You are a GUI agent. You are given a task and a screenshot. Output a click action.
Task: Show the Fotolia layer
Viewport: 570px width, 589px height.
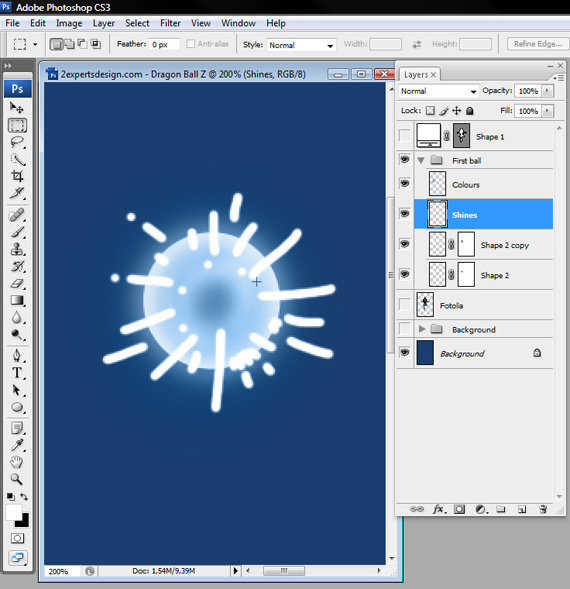(x=404, y=305)
